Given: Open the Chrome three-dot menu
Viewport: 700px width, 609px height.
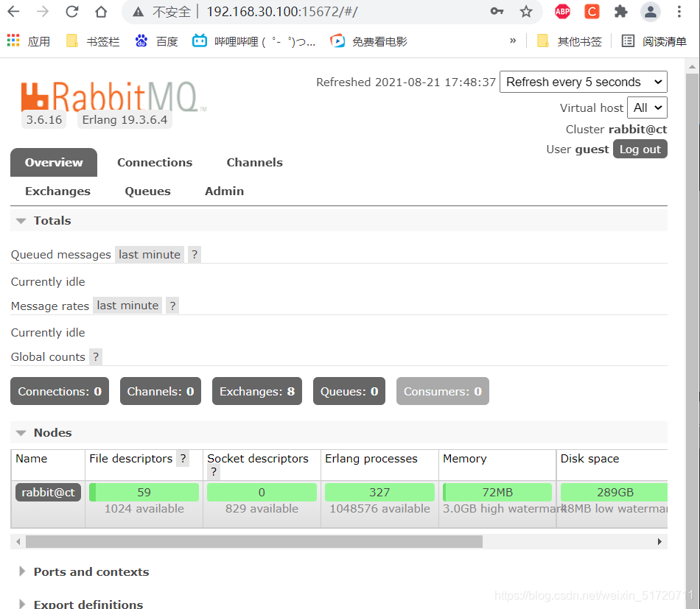Looking at the screenshot, I should click(679, 12).
